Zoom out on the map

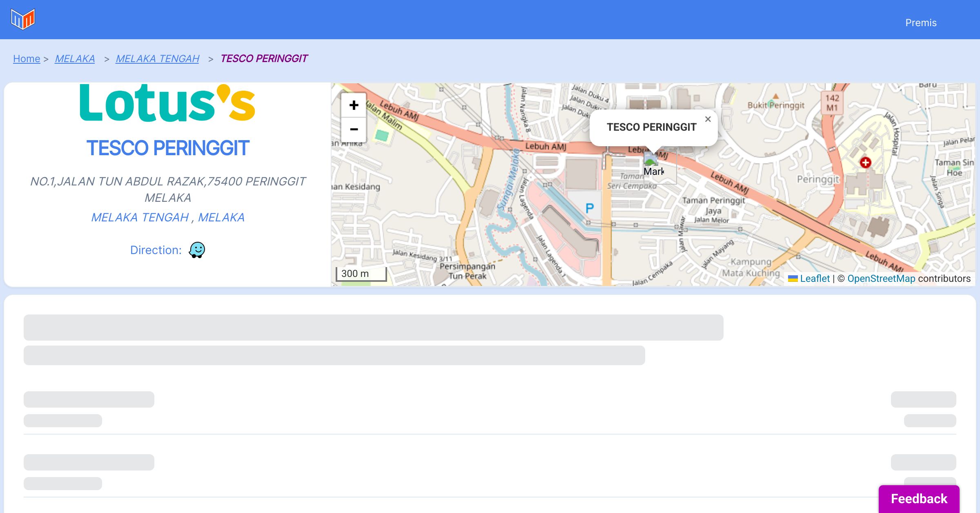pyautogui.click(x=354, y=129)
